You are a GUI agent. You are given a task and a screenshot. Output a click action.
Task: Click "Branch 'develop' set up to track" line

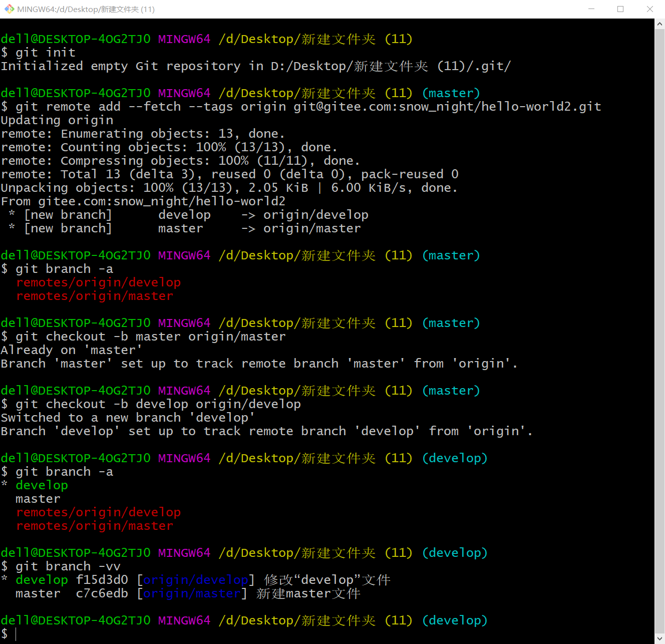[x=267, y=431]
